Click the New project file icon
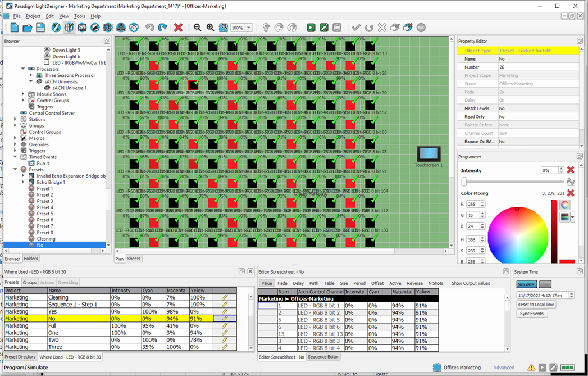 pos(15,28)
